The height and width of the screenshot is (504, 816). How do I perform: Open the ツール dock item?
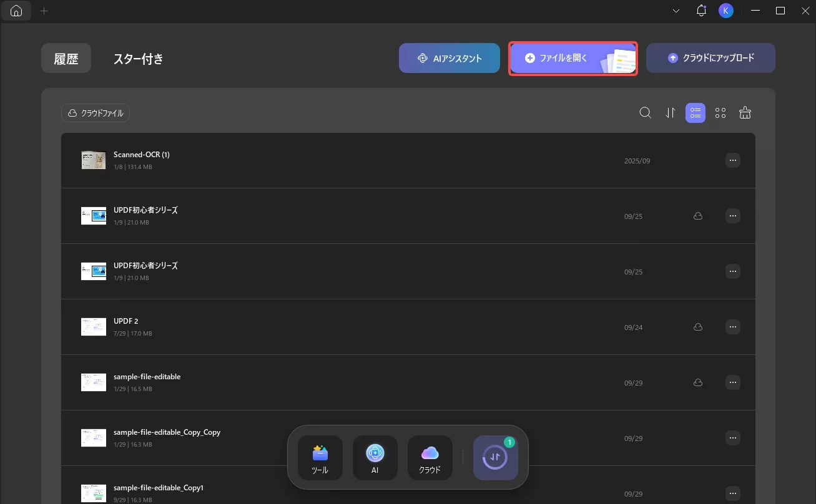click(x=320, y=458)
